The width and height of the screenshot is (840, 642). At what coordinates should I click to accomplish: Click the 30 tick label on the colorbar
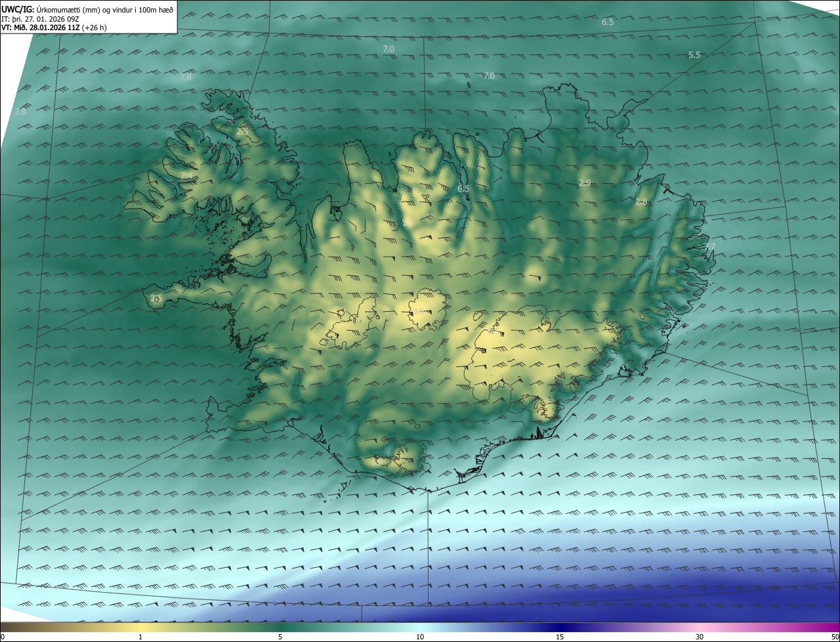point(700,637)
